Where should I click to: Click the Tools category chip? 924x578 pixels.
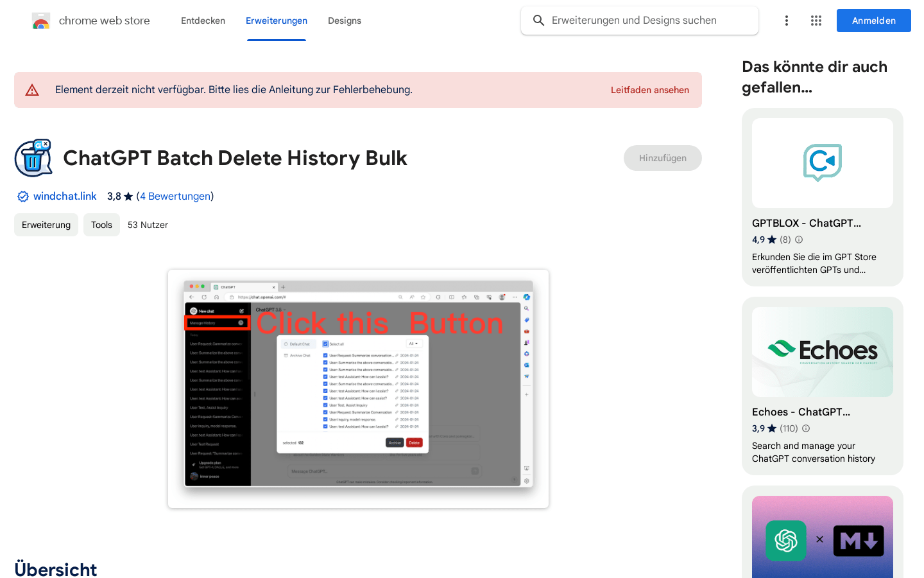[x=101, y=225]
